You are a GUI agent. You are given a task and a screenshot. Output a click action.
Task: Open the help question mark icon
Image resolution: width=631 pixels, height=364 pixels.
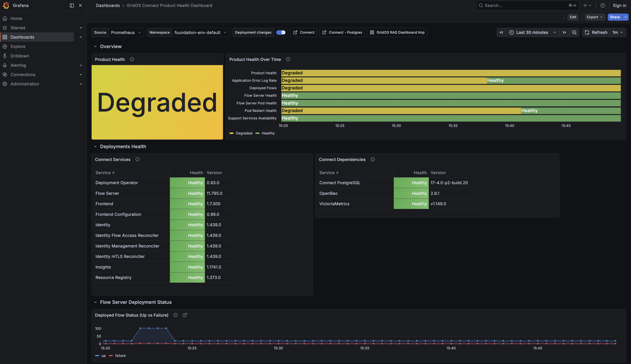[x=602, y=5]
